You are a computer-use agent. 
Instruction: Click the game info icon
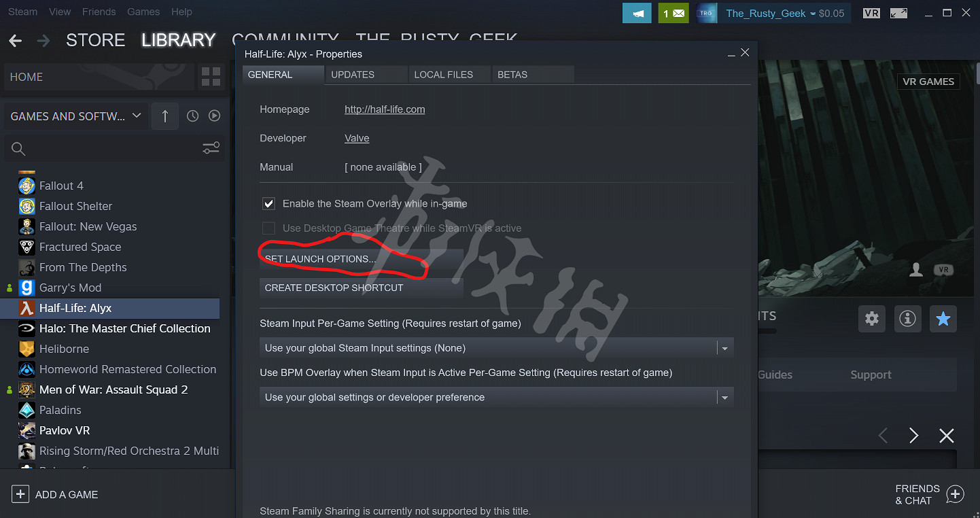[x=907, y=318]
